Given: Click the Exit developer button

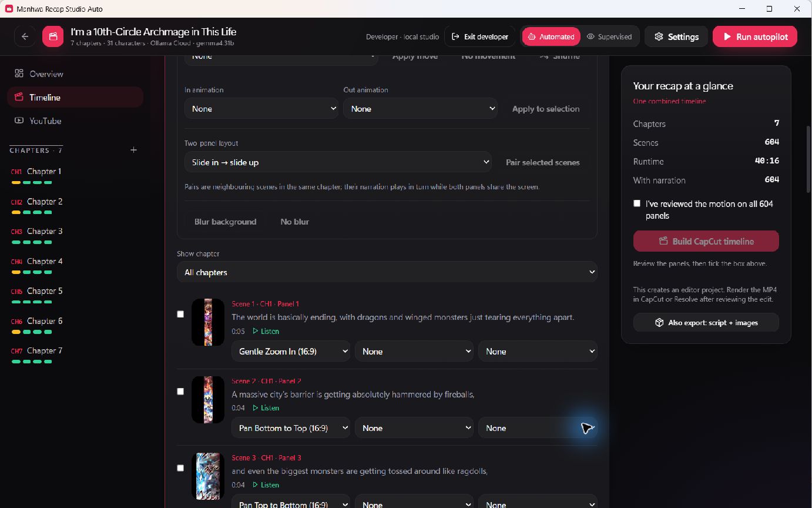Looking at the screenshot, I should (x=479, y=36).
